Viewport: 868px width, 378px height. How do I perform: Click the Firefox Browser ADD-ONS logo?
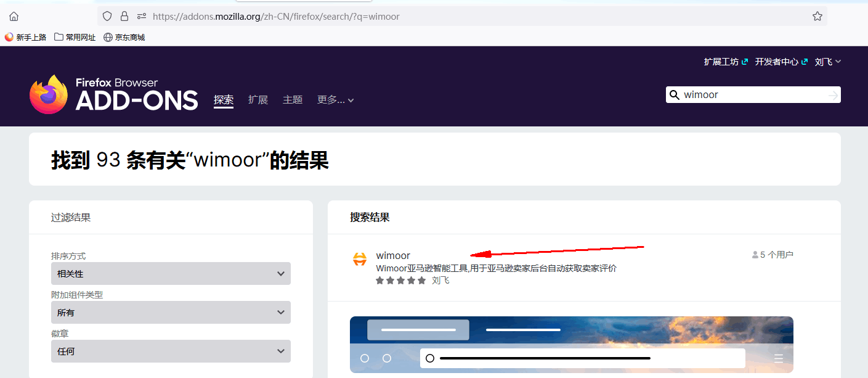[114, 94]
